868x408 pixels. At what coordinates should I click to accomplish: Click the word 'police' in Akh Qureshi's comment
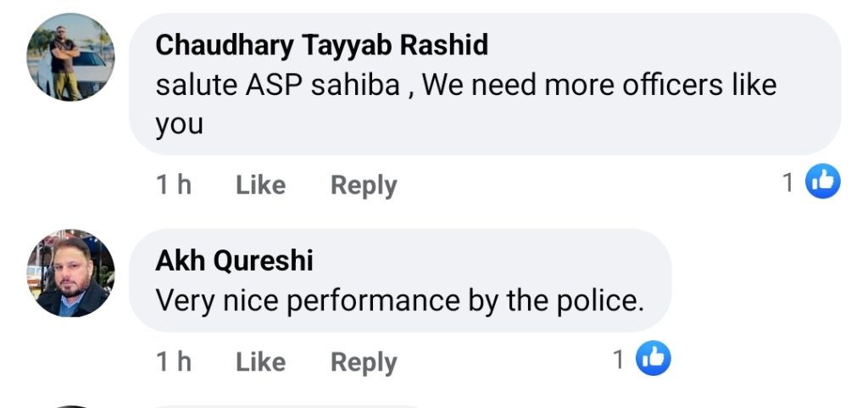click(597, 300)
